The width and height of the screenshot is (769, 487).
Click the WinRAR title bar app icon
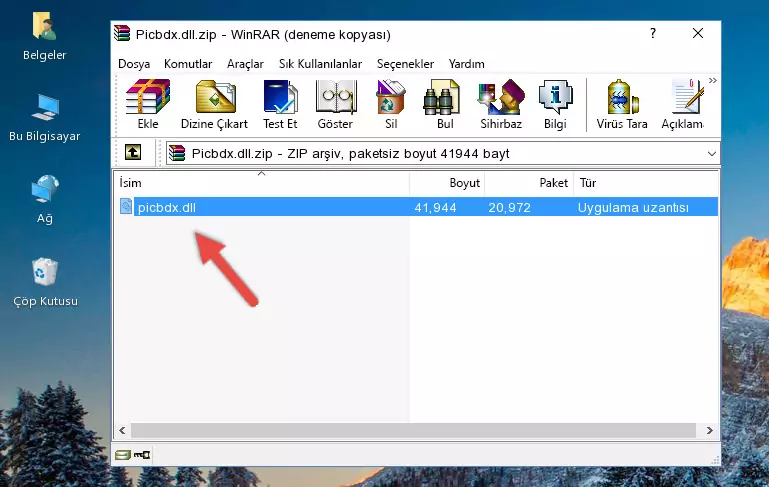pyautogui.click(x=122, y=34)
